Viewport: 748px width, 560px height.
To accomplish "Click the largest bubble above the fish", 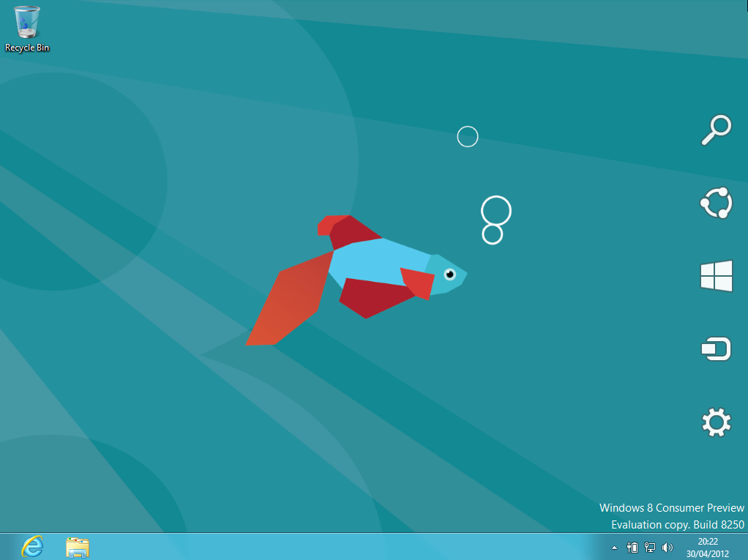I will coord(496,211).
